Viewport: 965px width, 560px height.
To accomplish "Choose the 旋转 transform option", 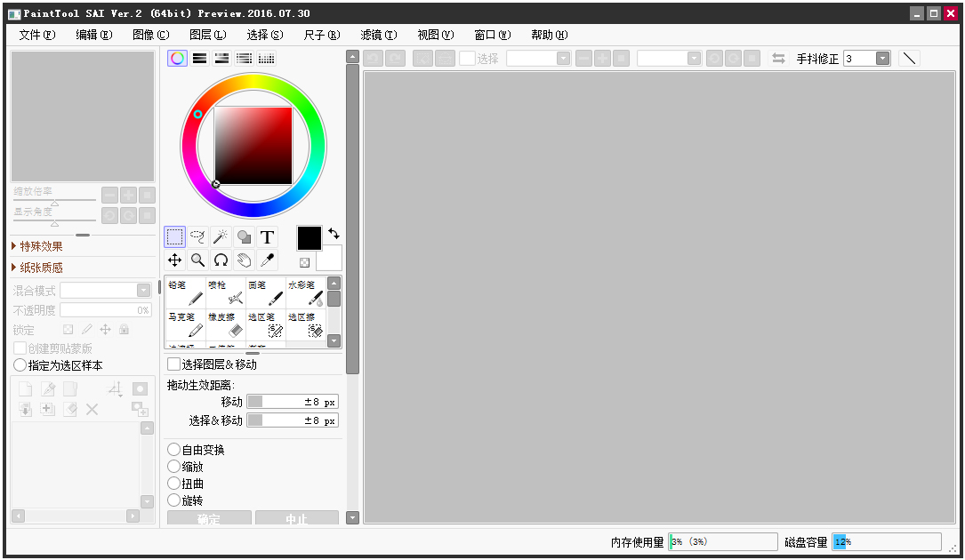I will click(x=174, y=500).
